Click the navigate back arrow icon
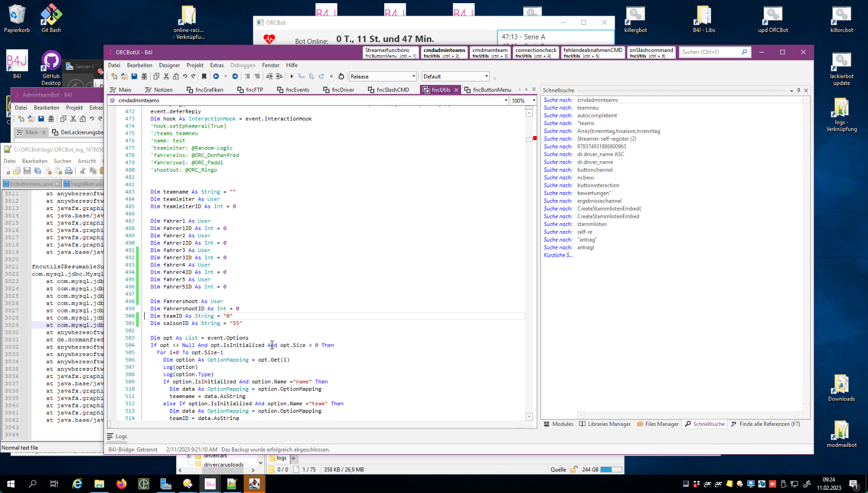The height and width of the screenshot is (493, 868). tap(216, 77)
